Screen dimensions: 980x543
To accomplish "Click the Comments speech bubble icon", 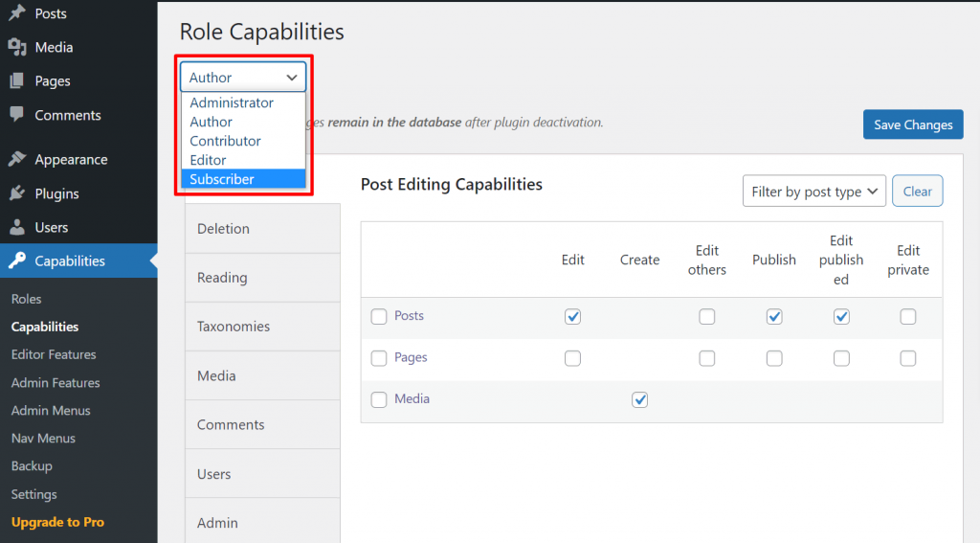I will pyautogui.click(x=16, y=115).
